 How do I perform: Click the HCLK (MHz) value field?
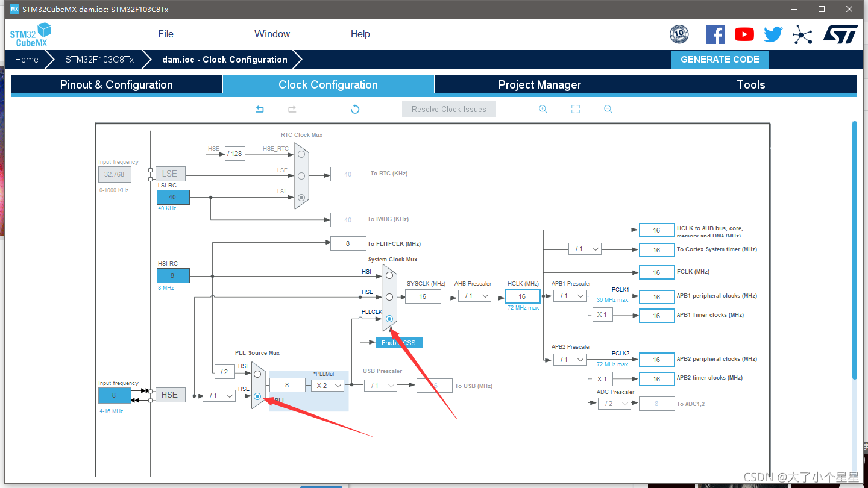pos(522,296)
